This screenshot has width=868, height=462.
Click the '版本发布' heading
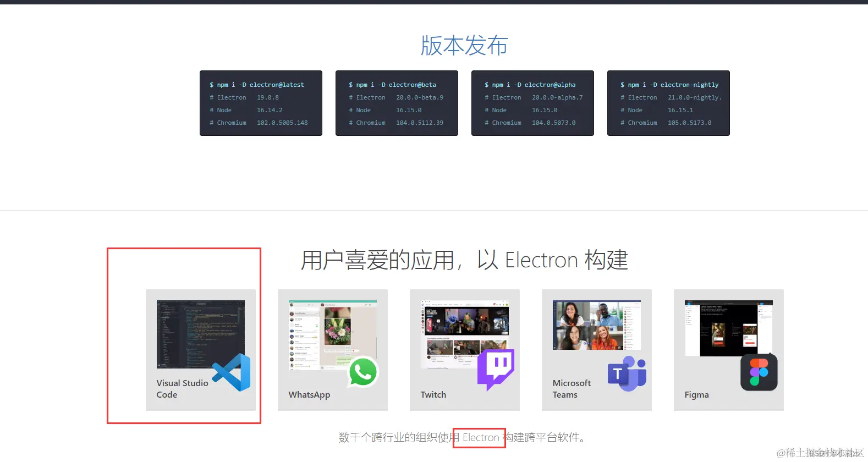click(464, 45)
